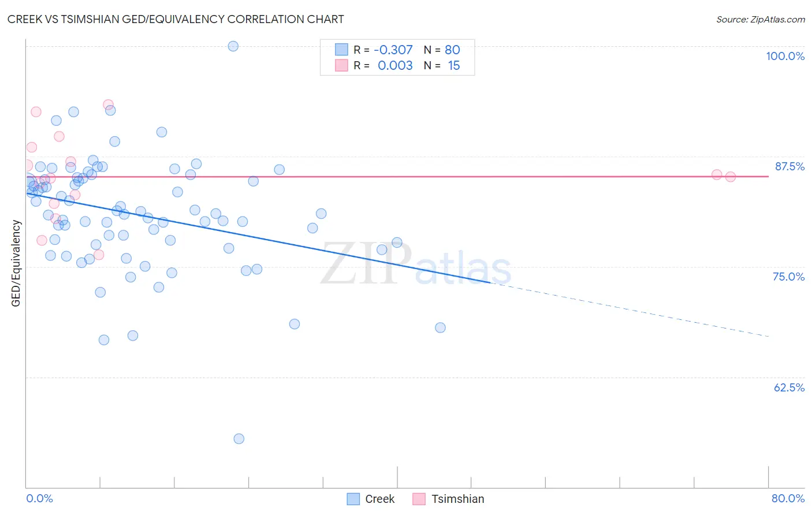Click the pink swatch beside R = 0.003

coord(342,66)
